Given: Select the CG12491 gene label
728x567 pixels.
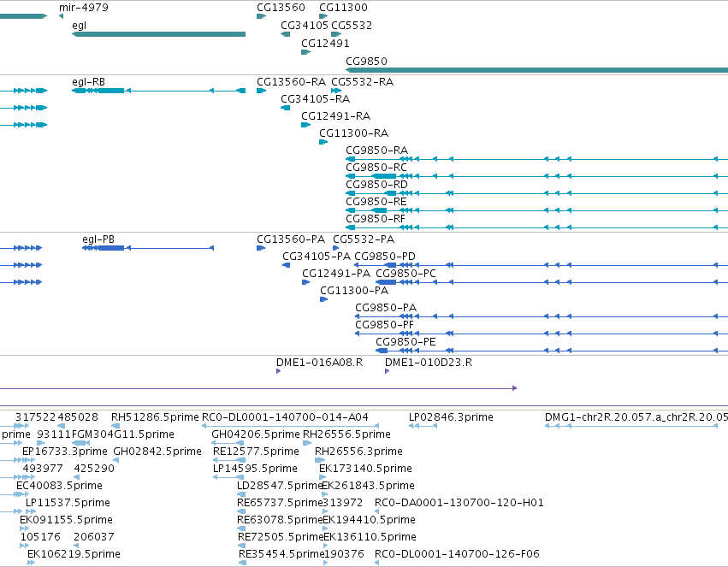Looking at the screenshot, I should click(325, 44).
